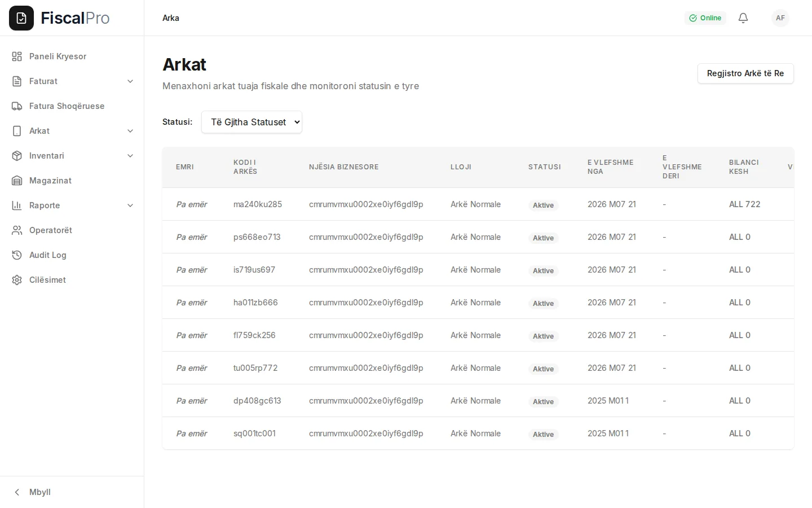Expand the Inventari submenu chevron
812x508 pixels.
tap(130, 156)
